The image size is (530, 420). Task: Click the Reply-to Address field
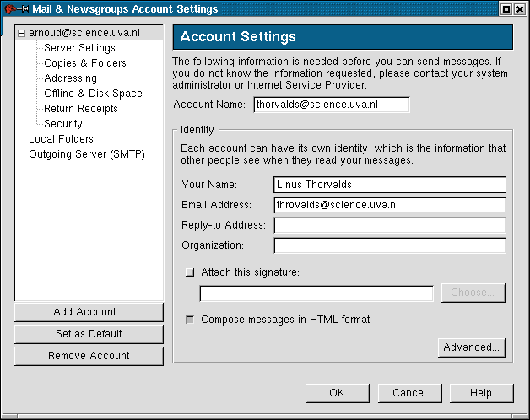[x=389, y=225]
